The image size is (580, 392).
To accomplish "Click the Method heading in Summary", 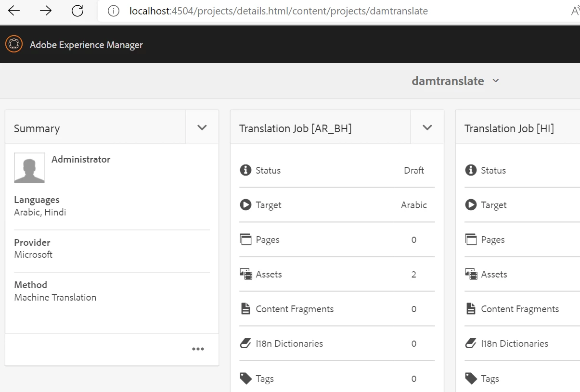I will (x=31, y=285).
